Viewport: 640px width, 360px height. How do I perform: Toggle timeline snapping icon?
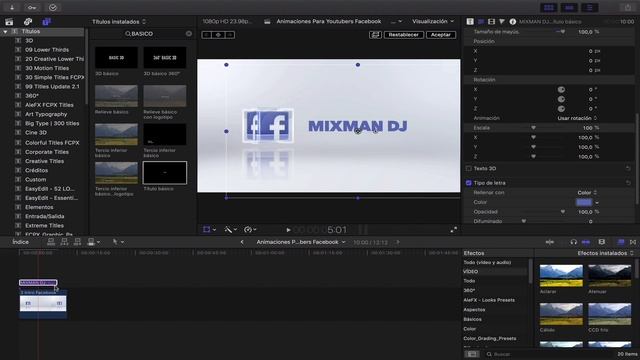pos(586,242)
